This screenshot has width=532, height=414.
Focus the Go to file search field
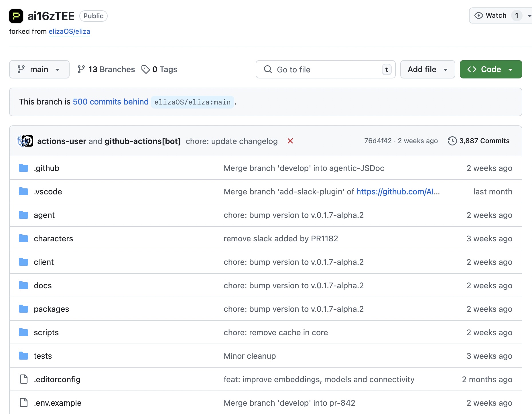(326, 69)
